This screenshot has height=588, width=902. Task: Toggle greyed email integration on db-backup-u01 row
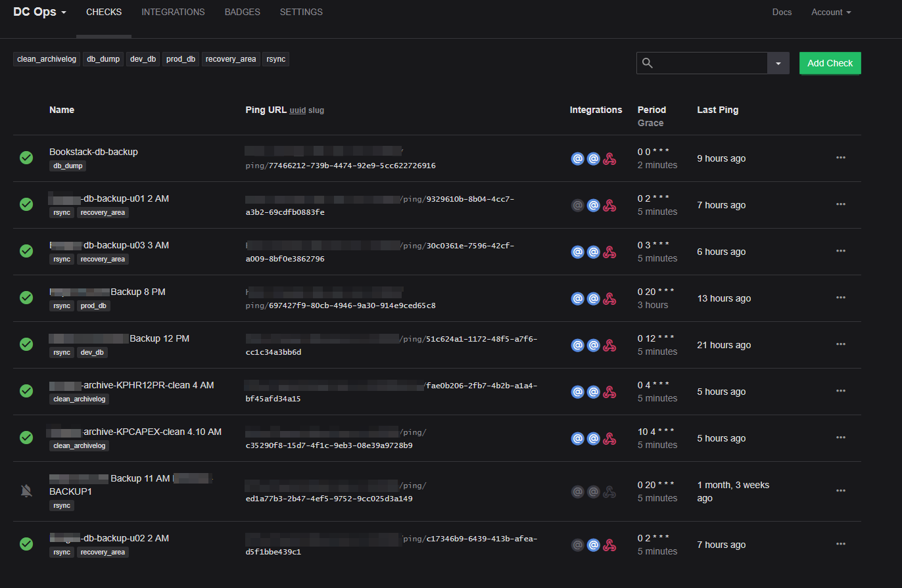(577, 205)
